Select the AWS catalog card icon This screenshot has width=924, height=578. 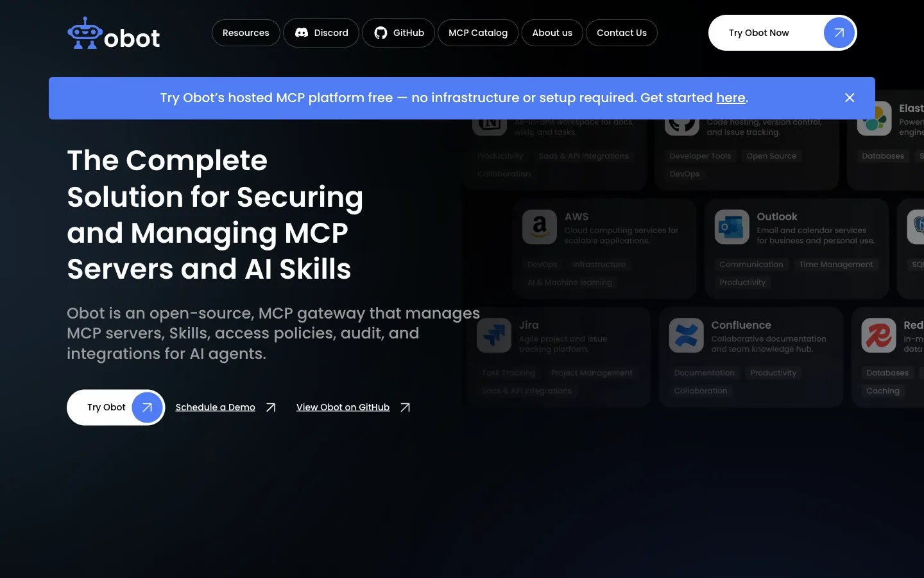coord(540,227)
